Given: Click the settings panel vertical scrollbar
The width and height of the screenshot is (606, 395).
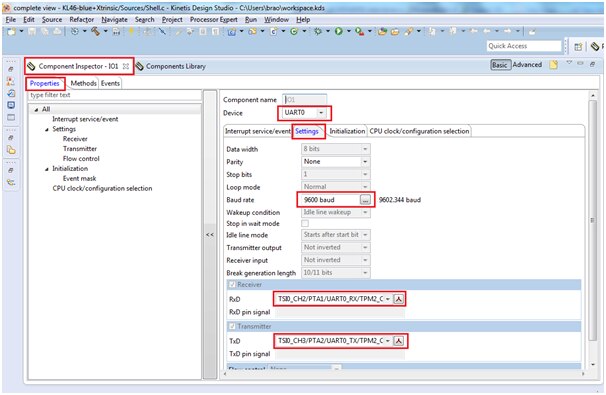Looking at the screenshot, I should (x=592, y=220).
